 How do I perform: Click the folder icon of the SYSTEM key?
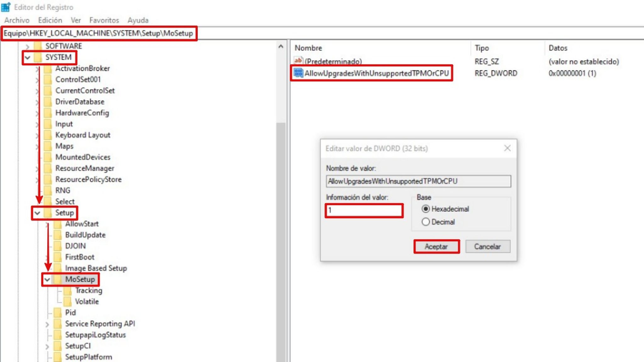tap(38, 58)
